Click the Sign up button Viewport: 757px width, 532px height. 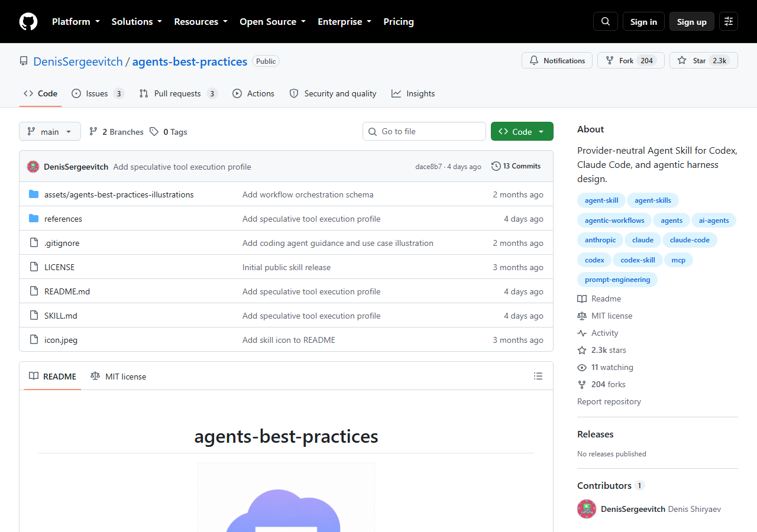coord(692,22)
